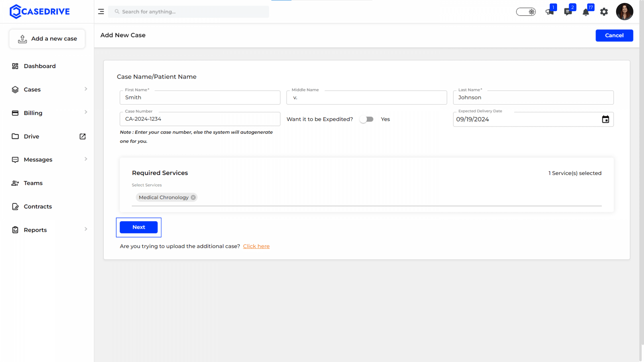This screenshot has width=644, height=362.
Task: Click the '1 Service(s) selected' text
Action: point(575,173)
